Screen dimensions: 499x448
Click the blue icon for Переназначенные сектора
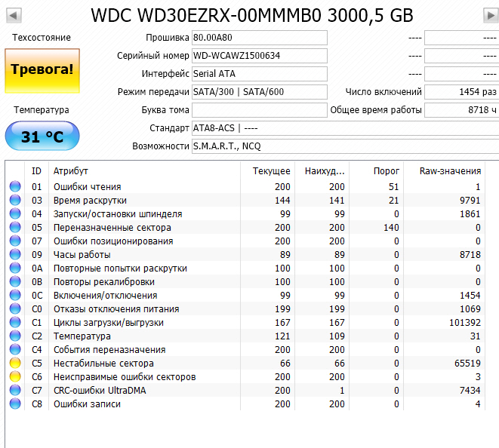pos(15,228)
